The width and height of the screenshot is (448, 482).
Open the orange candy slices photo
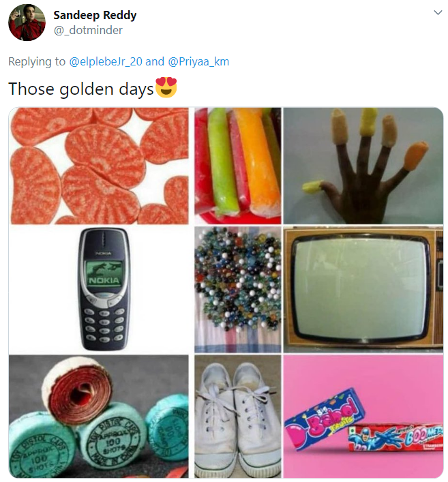pyautogui.click(x=99, y=166)
